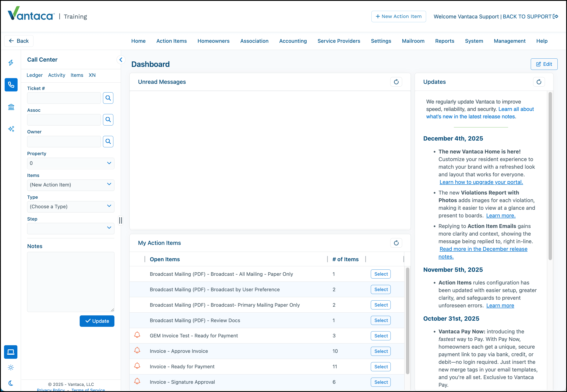Open the Service Providers menu
This screenshot has height=392, width=567.
click(339, 41)
